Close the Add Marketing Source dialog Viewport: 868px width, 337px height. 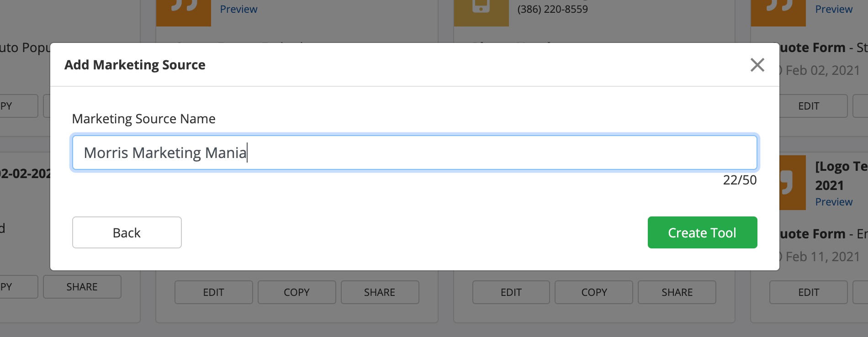click(757, 65)
